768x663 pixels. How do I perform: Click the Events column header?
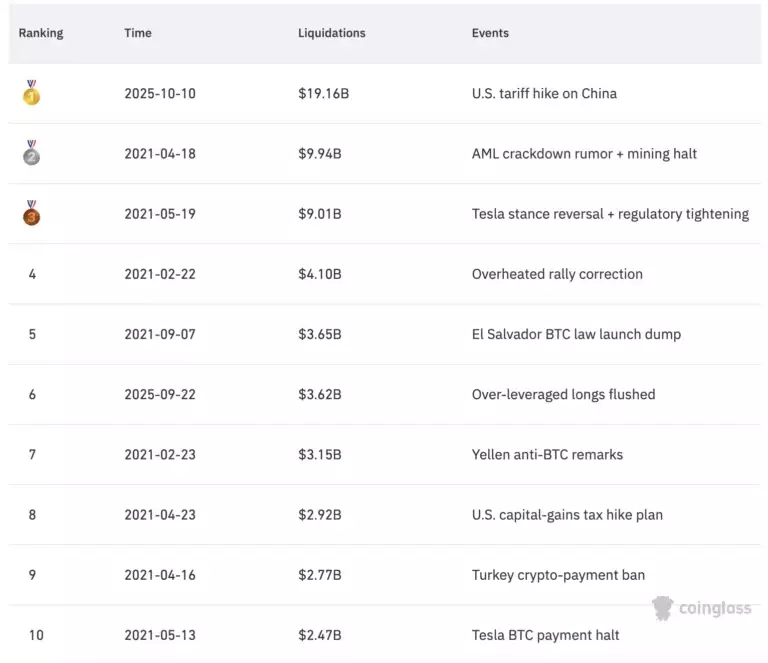(x=490, y=33)
